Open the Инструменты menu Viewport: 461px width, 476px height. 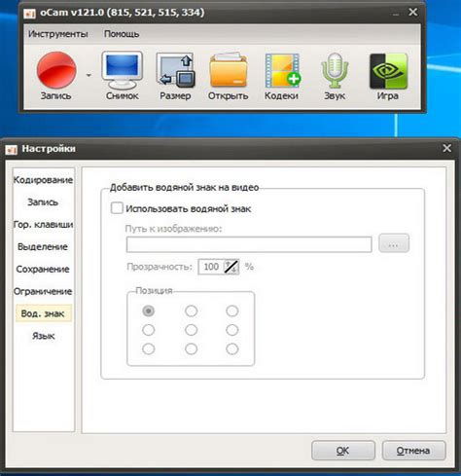58,34
